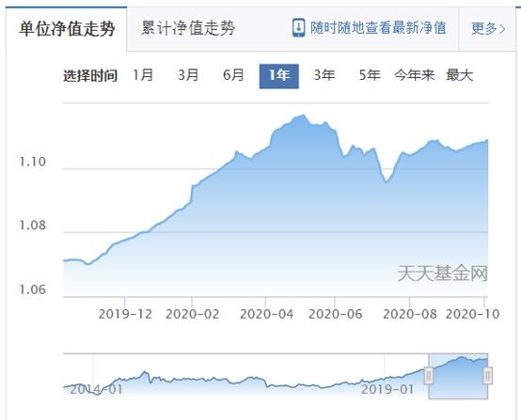Click the 2020-06 x-axis label
This screenshot has width=521, height=420.
pos(335,314)
